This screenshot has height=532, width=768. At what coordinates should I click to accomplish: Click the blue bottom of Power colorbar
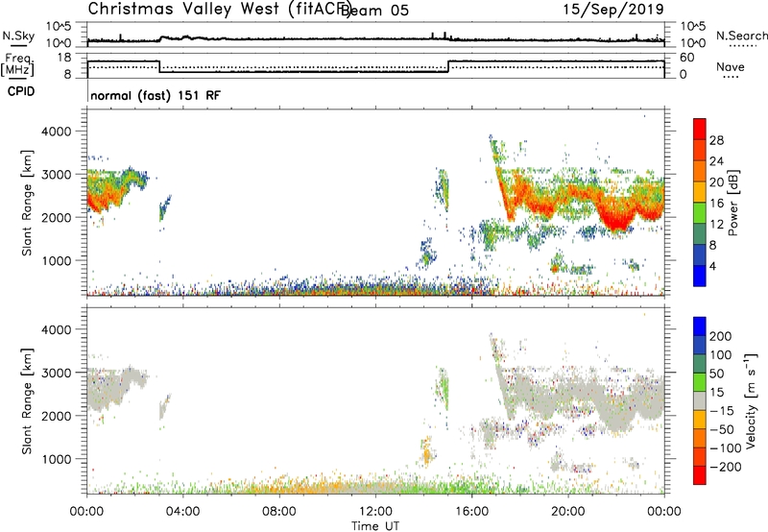point(700,276)
